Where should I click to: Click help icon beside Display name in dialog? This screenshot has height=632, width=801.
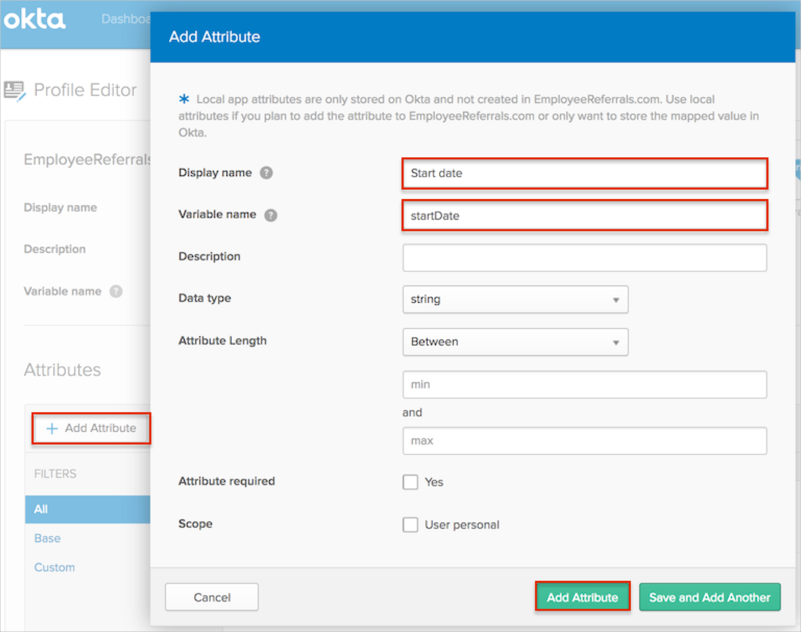266,173
